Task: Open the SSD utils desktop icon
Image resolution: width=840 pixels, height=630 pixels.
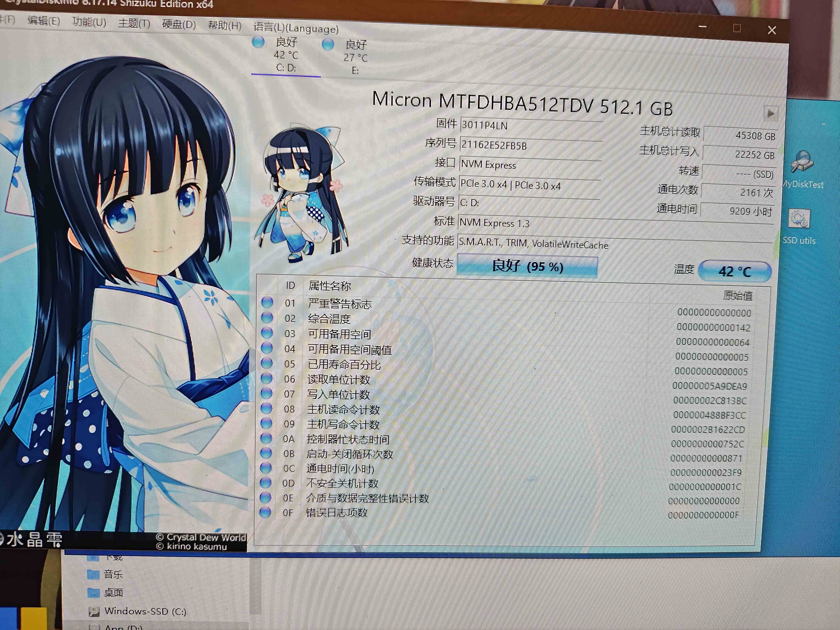Action: (799, 227)
